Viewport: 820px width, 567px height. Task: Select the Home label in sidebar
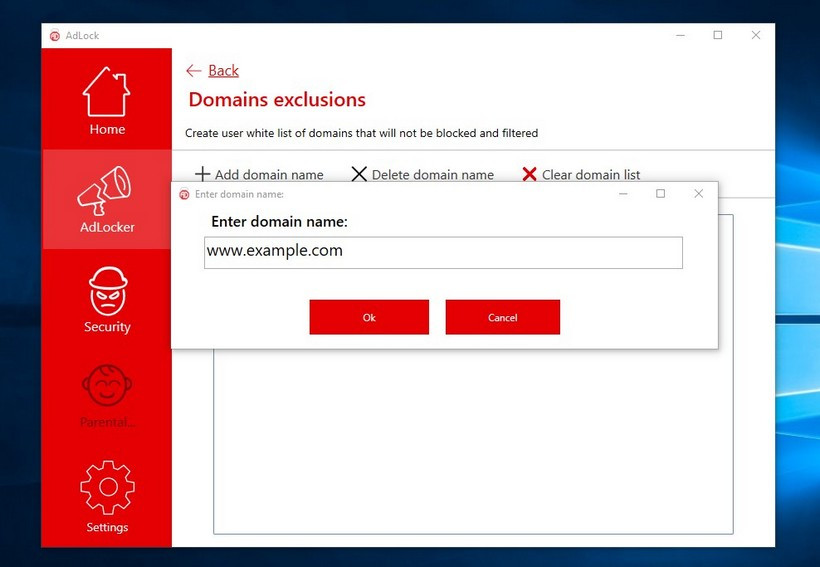[107, 129]
